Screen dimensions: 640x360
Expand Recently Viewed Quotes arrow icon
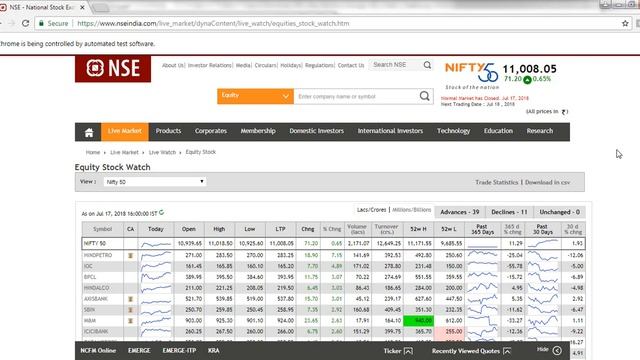pos(507,351)
